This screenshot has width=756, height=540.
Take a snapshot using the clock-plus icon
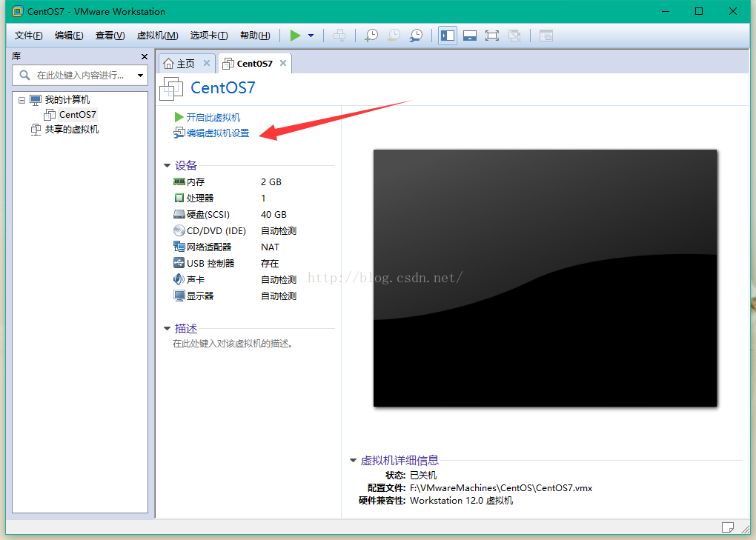click(371, 35)
